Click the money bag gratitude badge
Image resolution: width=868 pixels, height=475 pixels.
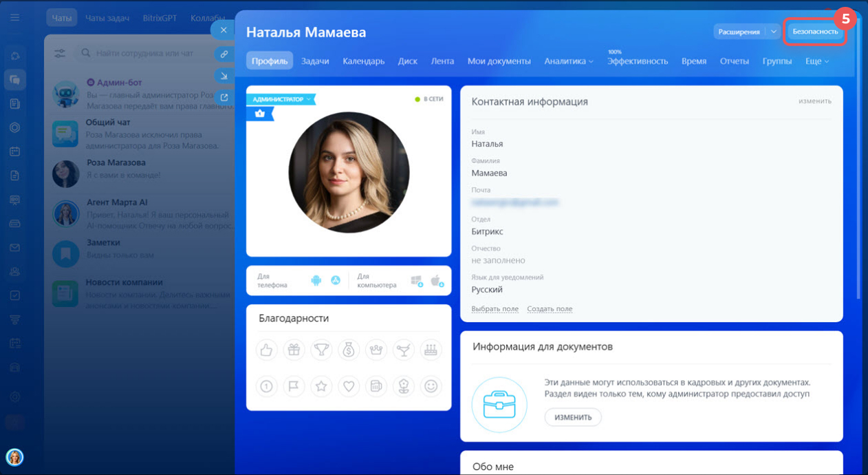[x=349, y=350]
